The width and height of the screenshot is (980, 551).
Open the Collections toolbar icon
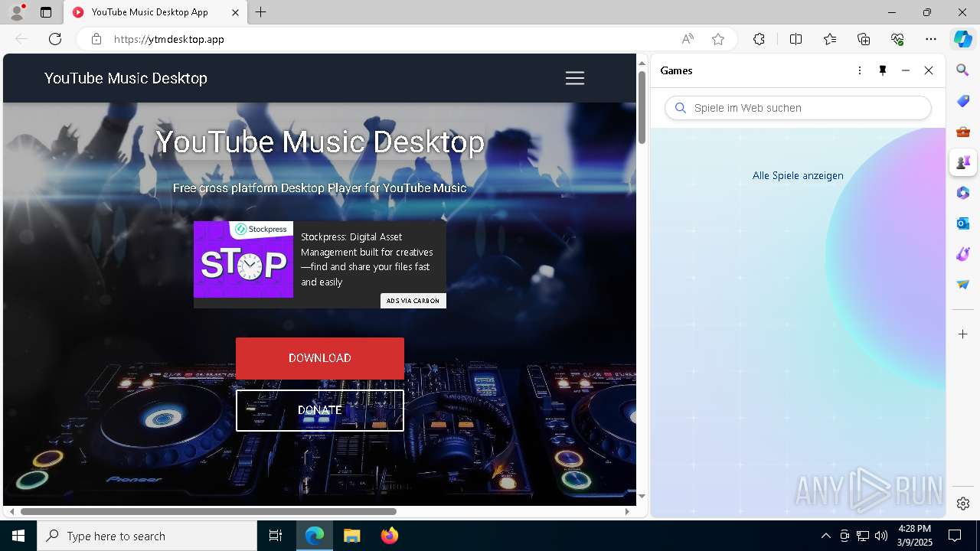[864, 39]
